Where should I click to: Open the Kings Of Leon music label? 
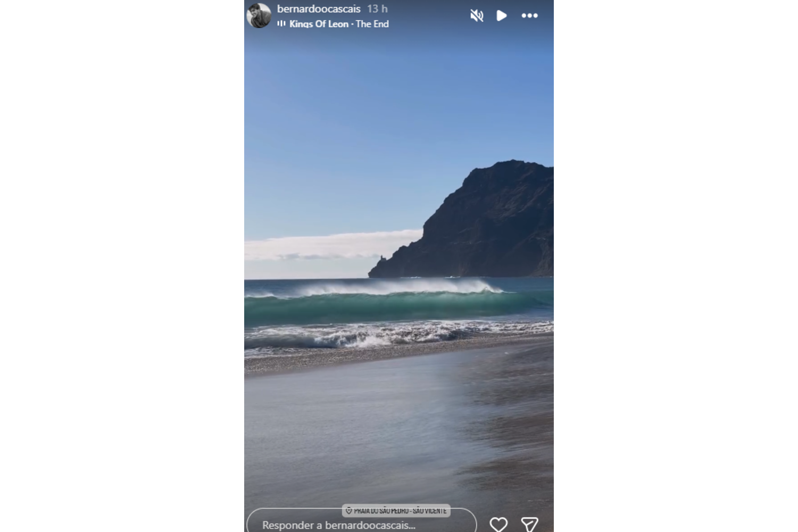[319, 24]
